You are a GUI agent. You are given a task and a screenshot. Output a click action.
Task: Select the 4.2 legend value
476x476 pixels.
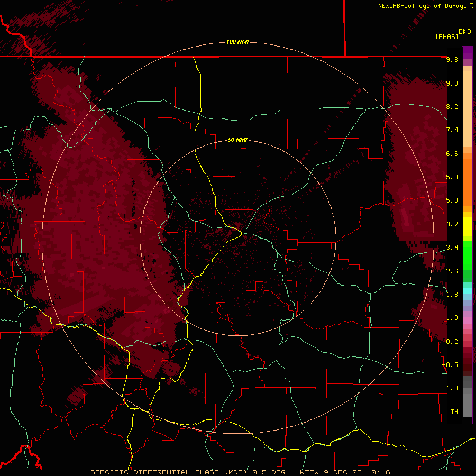(x=452, y=224)
